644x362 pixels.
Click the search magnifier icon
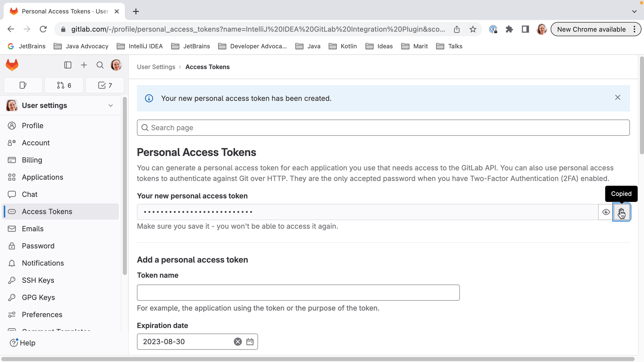[x=100, y=65]
